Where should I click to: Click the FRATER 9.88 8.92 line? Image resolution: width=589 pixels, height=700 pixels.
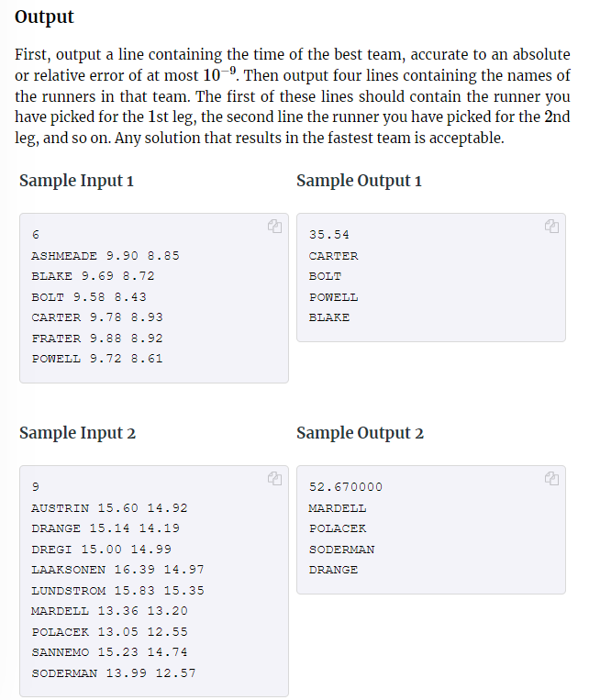tap(97, 339)
